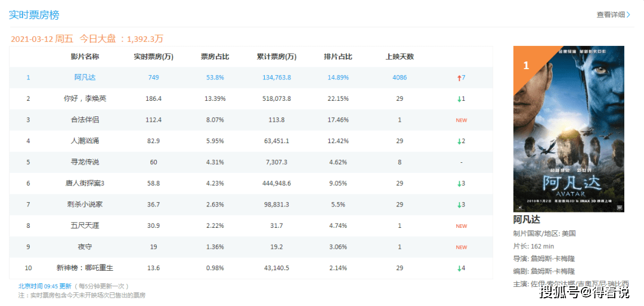Image resolution: width=644 pixels, height=306 pixels.
Task: Click the date 2021-03-12 周五 text
Action: point(42,39)
